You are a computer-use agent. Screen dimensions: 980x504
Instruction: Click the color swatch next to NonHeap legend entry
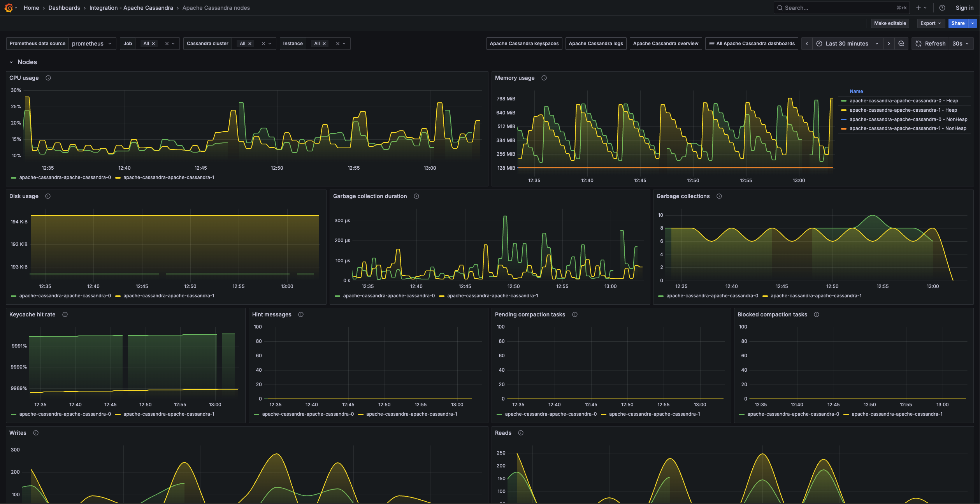coord(844,119)
